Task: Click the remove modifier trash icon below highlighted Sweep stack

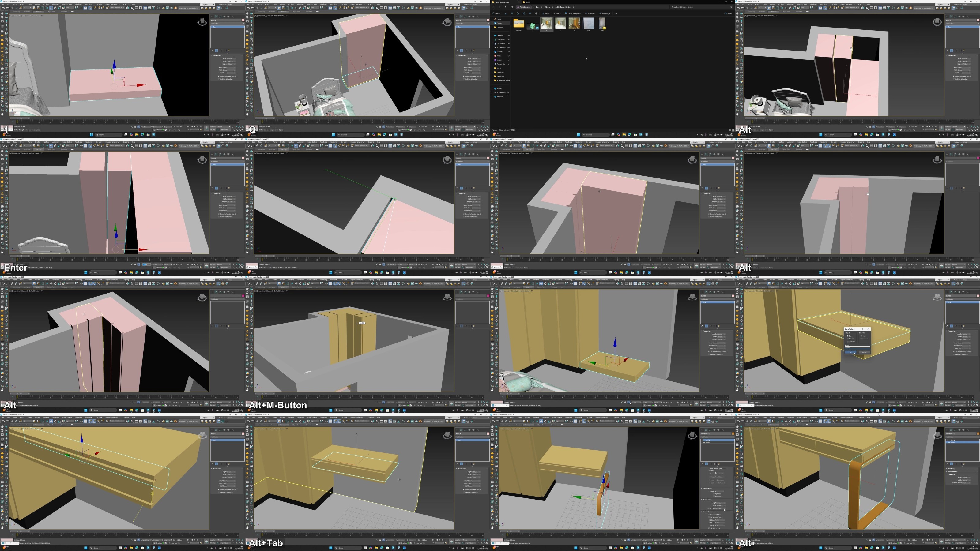Action: [714, 464]
